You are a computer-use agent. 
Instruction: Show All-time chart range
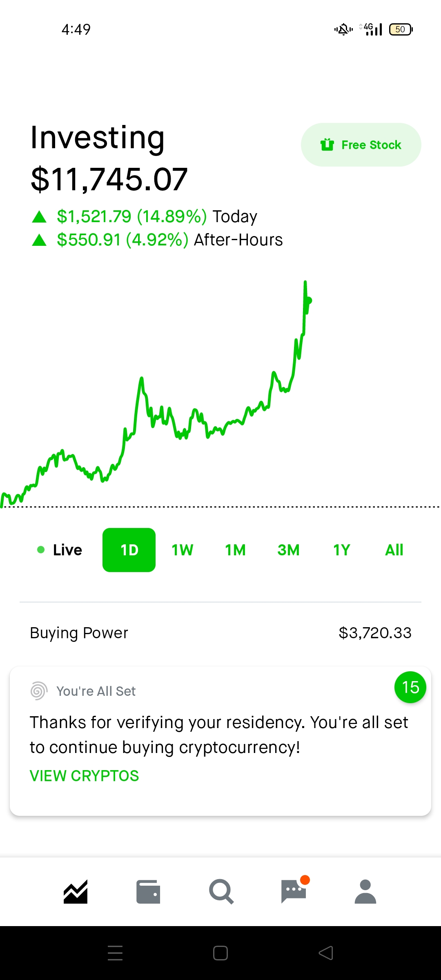click(x=394, y=550)
